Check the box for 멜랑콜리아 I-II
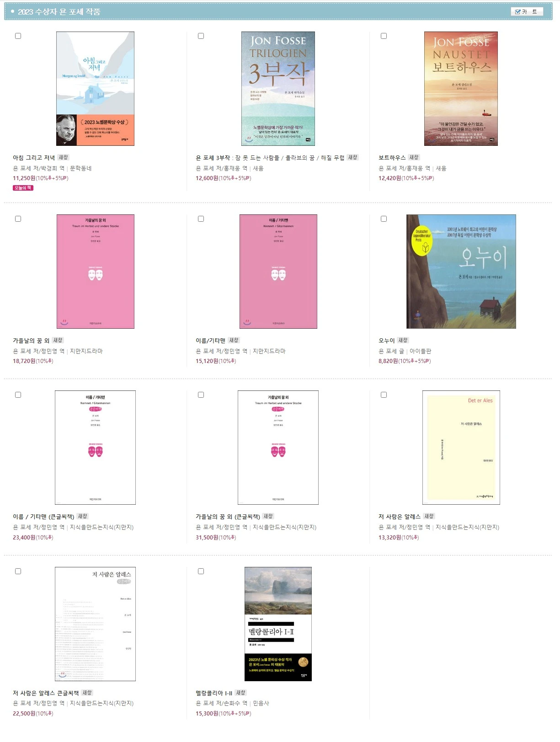The height and width of the screenshot is (742, 560). 201,571
